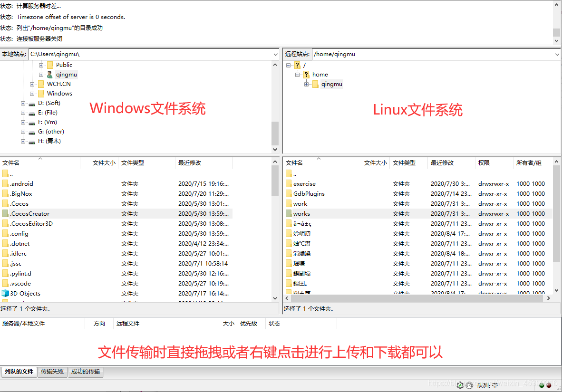This screenshot has width=562, height=392.
Task: Expand the H: (青木) drive node
Action: coord(23,141)
